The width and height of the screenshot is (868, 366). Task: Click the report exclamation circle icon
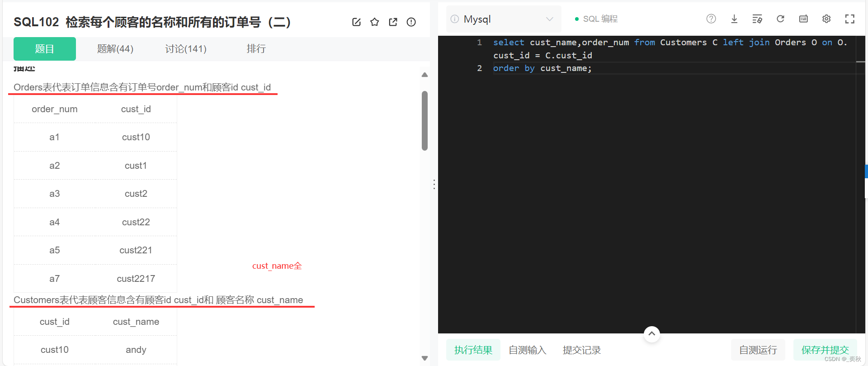point(411,22)
